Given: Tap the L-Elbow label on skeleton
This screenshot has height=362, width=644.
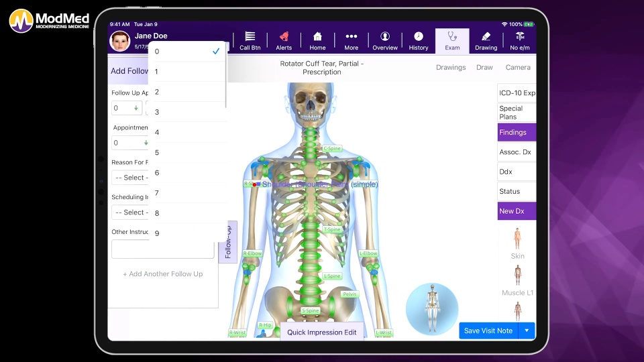Looking at the screenshot, I should click(x=368, y=253).
